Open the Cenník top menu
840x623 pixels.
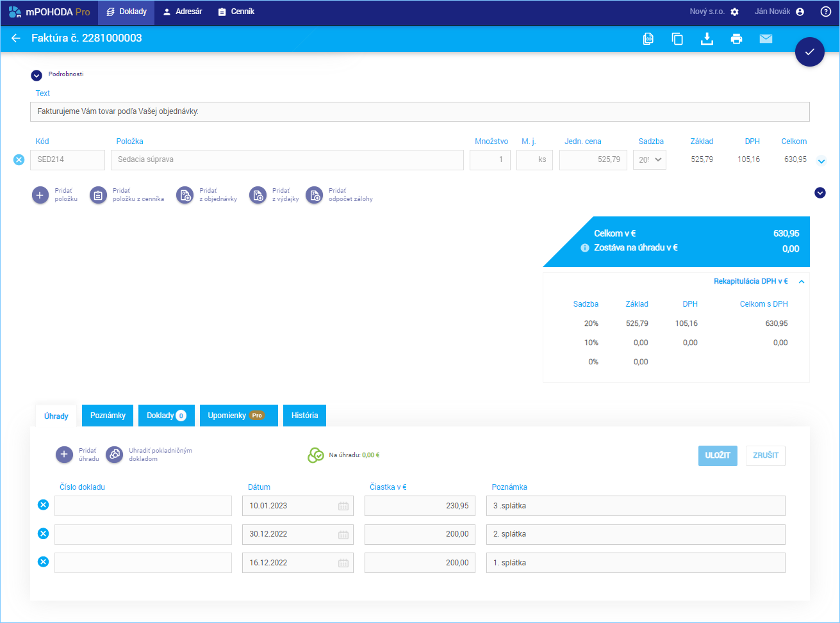[236, 12]
